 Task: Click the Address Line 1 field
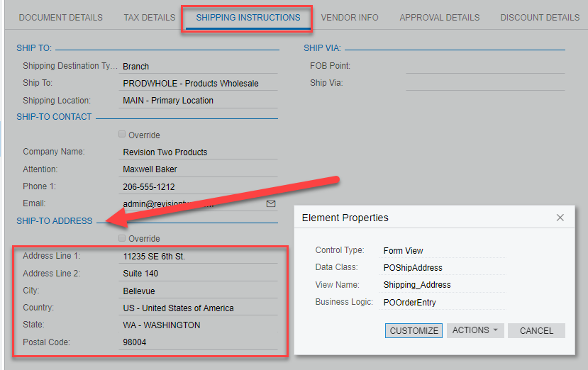[x=199, y=257]
